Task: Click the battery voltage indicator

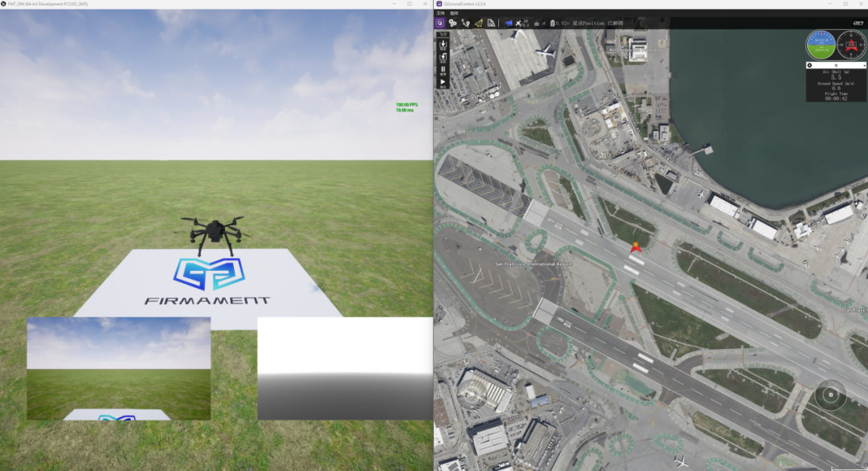Action: coord(559,23)
